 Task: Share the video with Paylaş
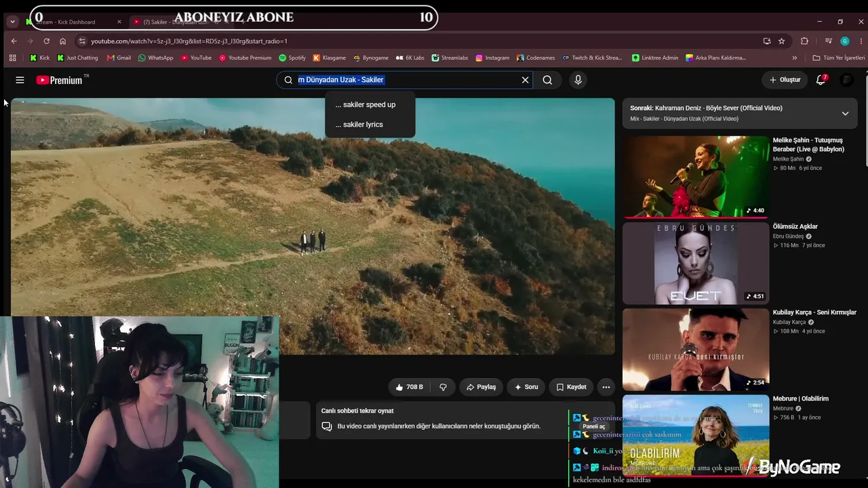coord(481,387)
